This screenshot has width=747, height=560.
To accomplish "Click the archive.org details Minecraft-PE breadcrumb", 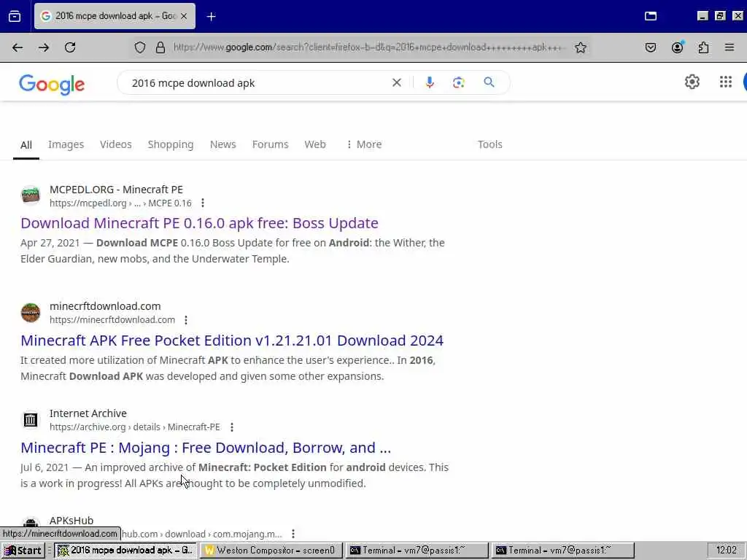I will point(135,427).
